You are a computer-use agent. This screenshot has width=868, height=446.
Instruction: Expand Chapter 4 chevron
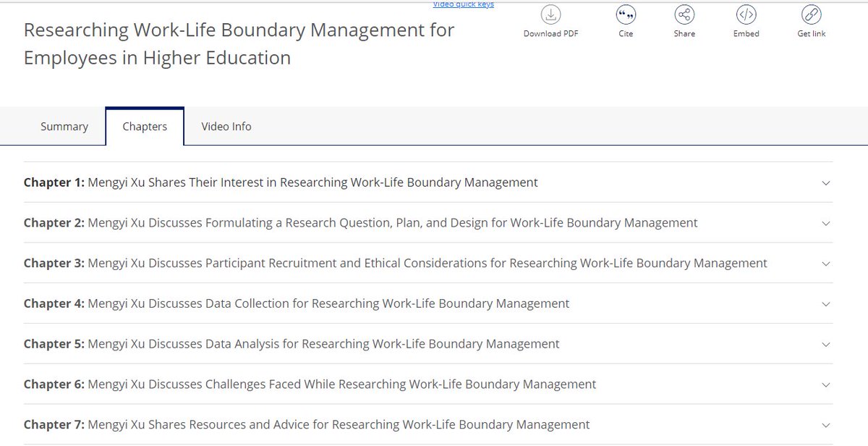coord(826,304)
